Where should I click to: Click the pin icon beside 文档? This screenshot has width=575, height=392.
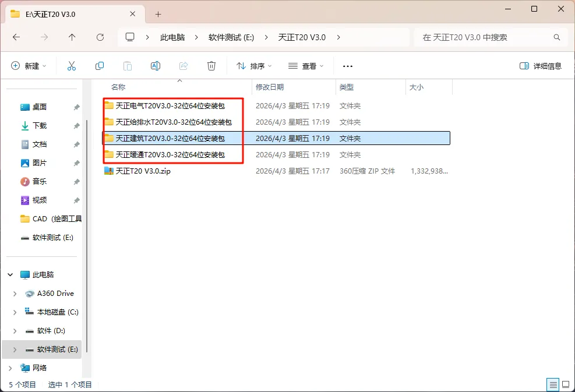coord(76,144)
